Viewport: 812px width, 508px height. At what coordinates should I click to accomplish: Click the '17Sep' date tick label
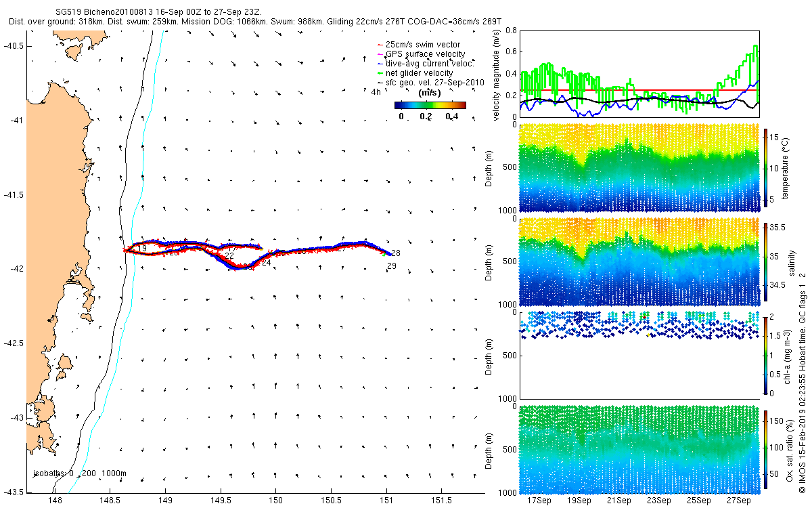point(539,501)
